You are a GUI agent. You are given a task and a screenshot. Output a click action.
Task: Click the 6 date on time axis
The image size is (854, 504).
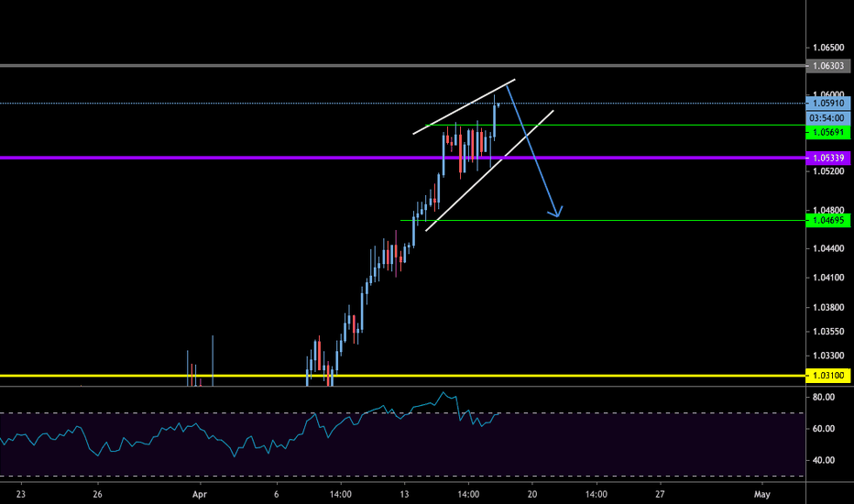277,495
